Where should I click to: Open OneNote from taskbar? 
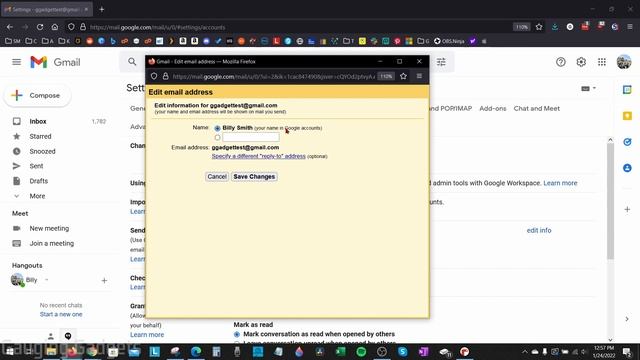click(423, 351)
